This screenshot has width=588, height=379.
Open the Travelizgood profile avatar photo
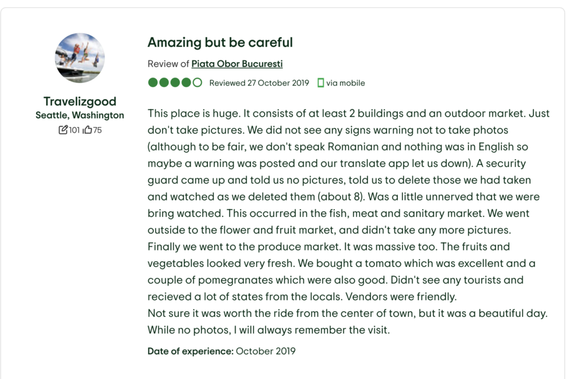(x=80, y=58)
